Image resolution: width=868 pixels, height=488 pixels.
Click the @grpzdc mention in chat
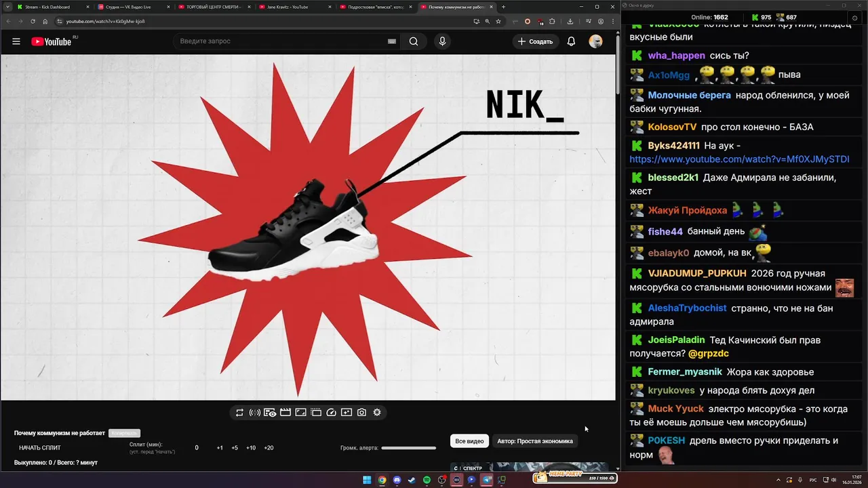click(709, 353)
